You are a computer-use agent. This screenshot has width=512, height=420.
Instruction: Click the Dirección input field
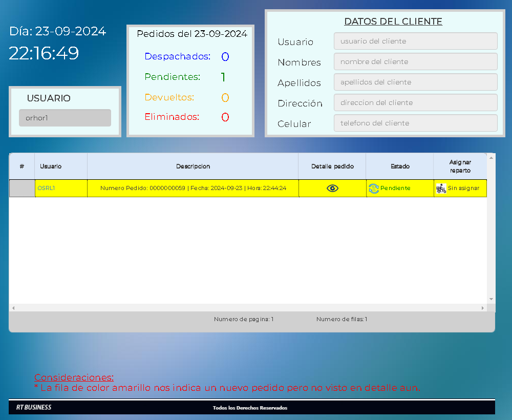415,102
